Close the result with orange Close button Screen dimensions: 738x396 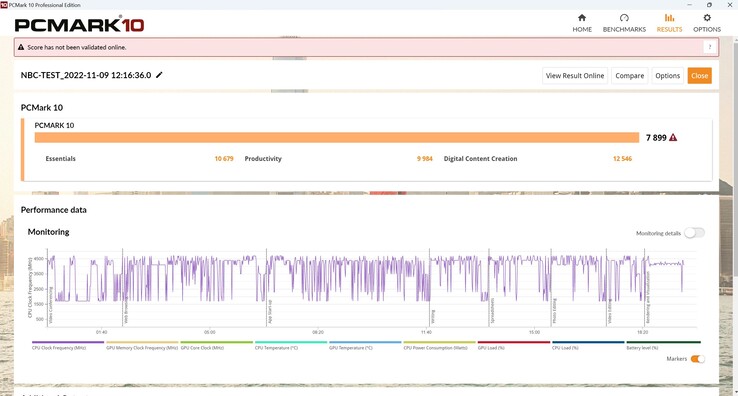(x=699, y=76)
